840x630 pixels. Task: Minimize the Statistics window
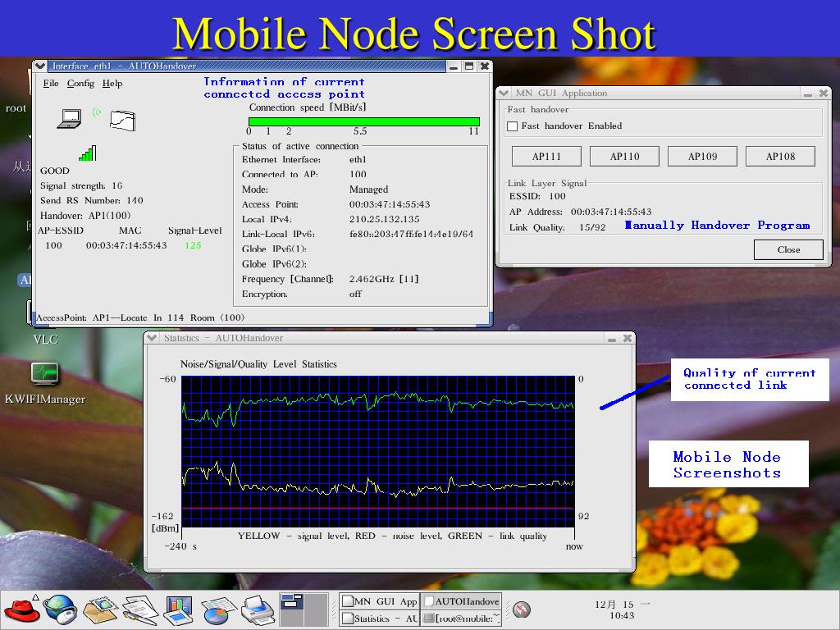click(x=612, y=338)
